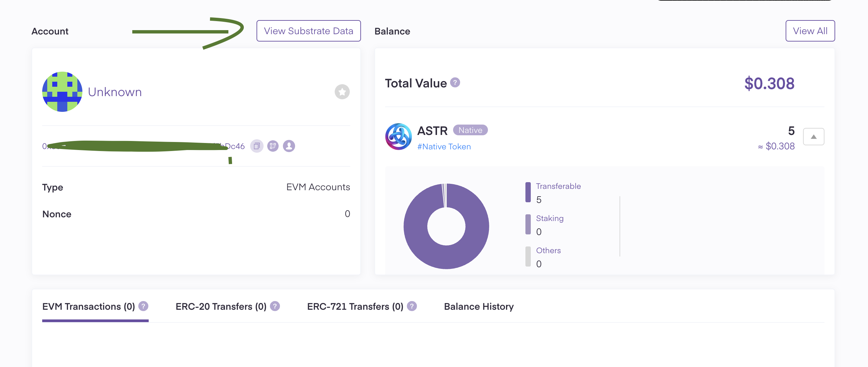Open the #Native Token link
Viewport: 868px width, 367px height.
444,147
